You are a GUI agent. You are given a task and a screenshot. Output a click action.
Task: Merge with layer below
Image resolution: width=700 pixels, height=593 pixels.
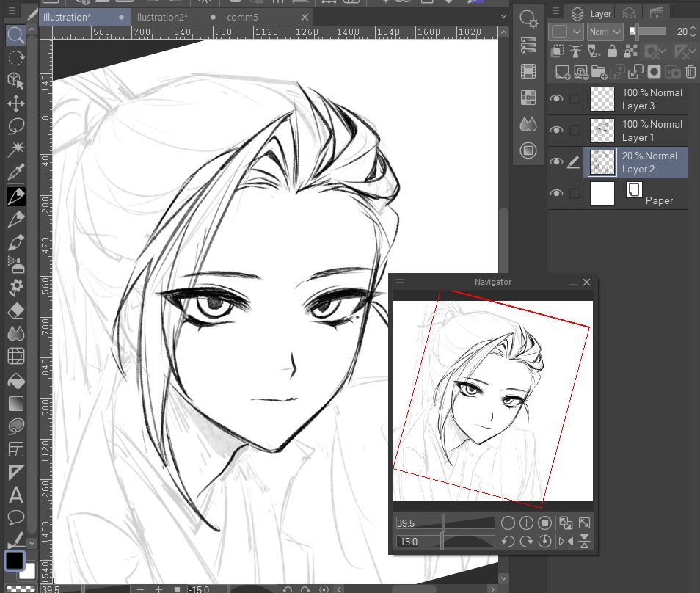point(635,72)
